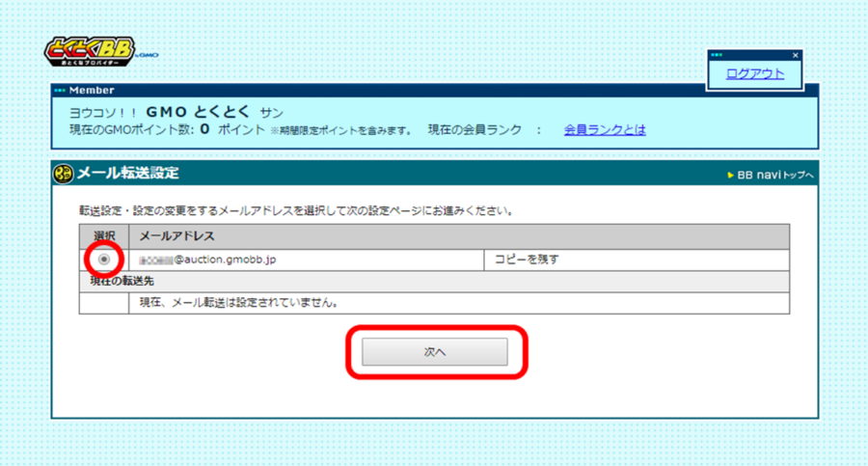Click the コピーを残す cell

(x=527, y=260)
